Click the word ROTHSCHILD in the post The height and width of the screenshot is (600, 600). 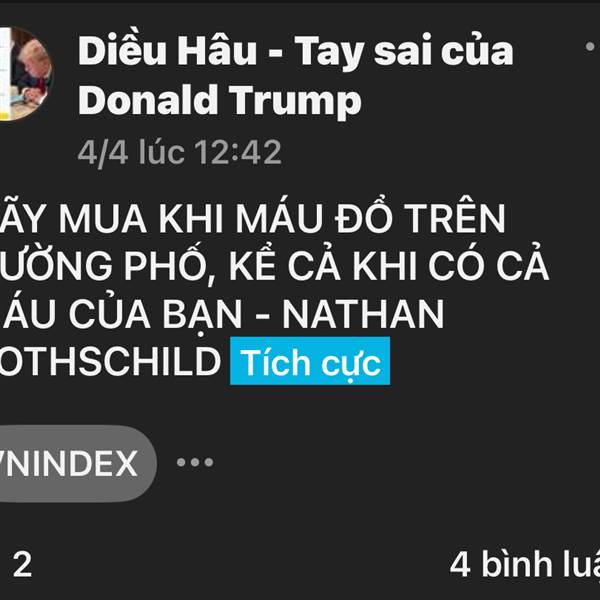pos(110,361)
